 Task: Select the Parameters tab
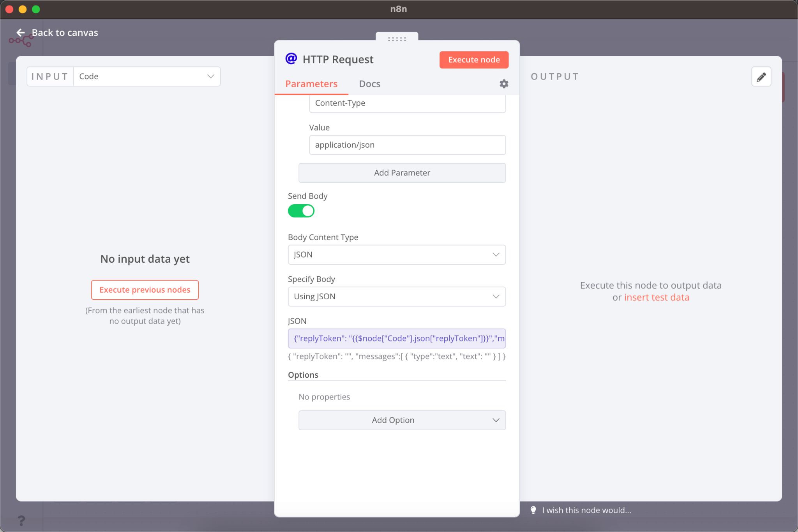311,83
